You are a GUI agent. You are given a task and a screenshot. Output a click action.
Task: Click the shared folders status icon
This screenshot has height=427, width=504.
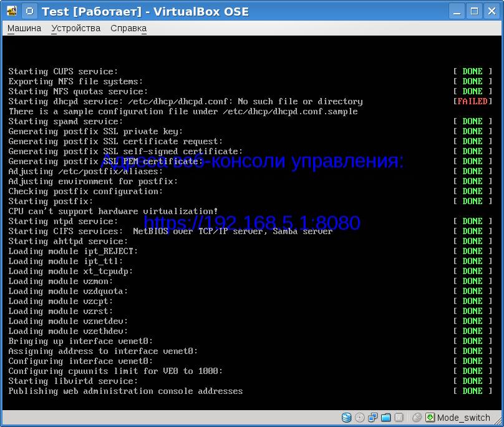[x=385, y=418]
